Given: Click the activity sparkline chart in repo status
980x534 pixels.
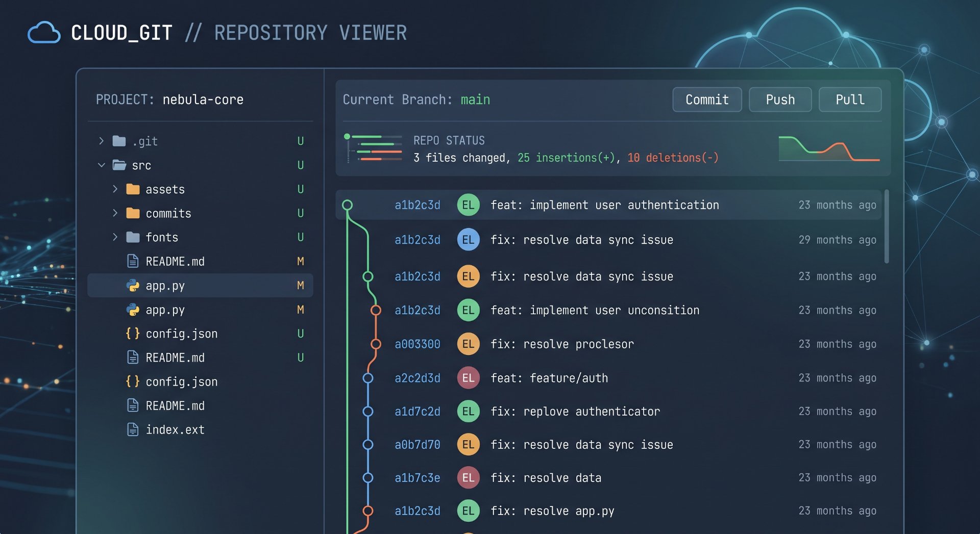Looking at the screenshot, I should (x=829, y=148).
